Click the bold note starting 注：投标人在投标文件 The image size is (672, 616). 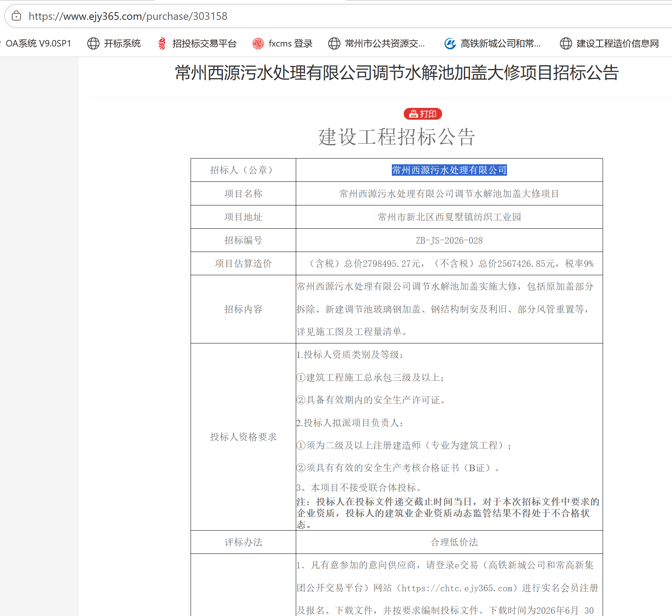tap(448, 513)
